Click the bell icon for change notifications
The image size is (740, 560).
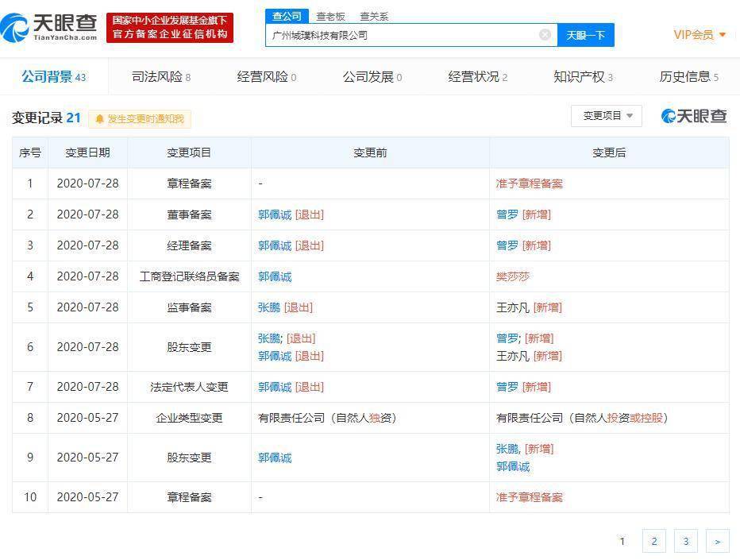tap(99, 119)
